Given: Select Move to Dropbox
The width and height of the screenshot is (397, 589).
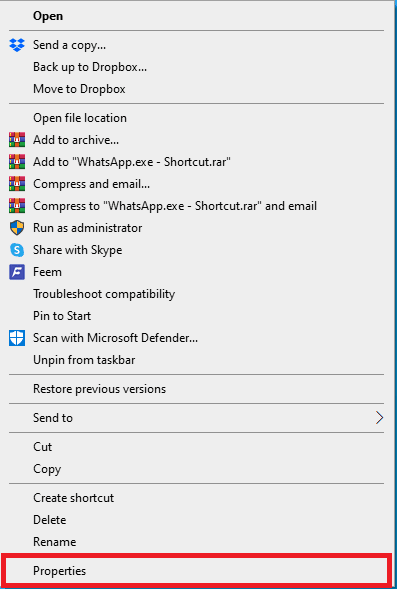Looking at the screenshot, I should [196, 89].
